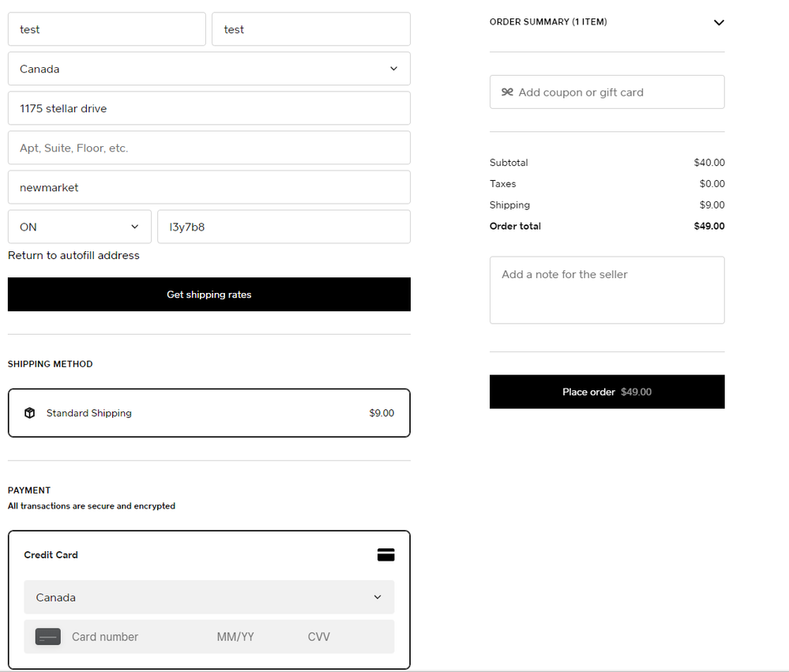Click the card brand icon beside Card number
The image size is (789, 672).
48,637
